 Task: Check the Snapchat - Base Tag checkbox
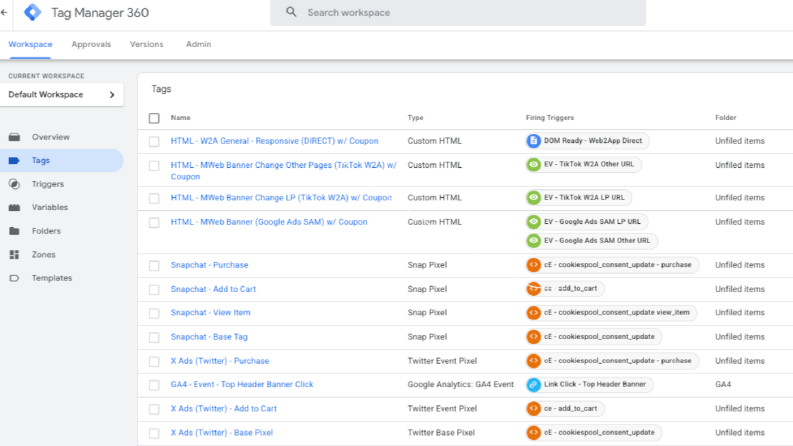click(154, 337)
